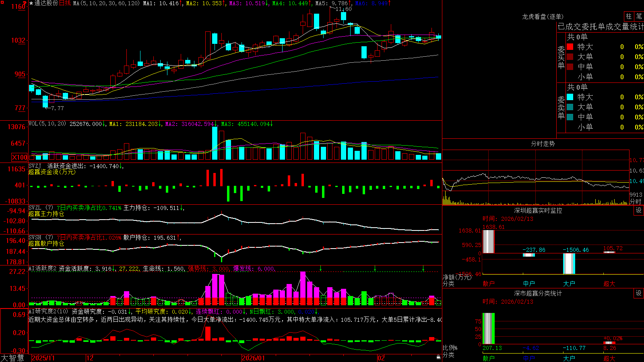Select the 分时走势 panel title
Screen dimensions: 644x362
pos(543,144)
